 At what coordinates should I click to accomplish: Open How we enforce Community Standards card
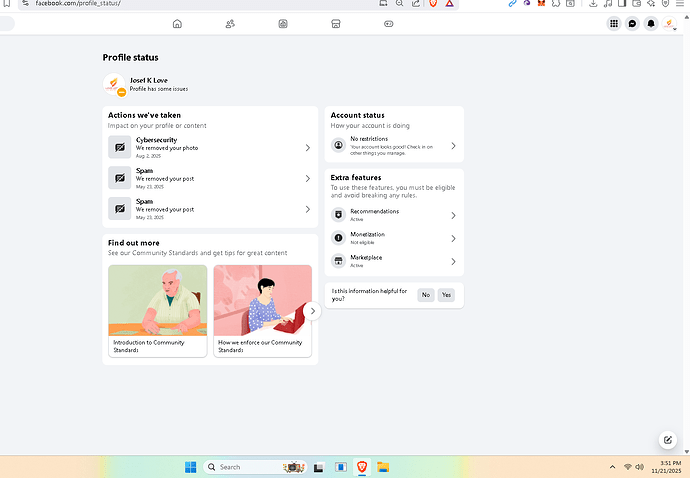(x=262, y=310)
